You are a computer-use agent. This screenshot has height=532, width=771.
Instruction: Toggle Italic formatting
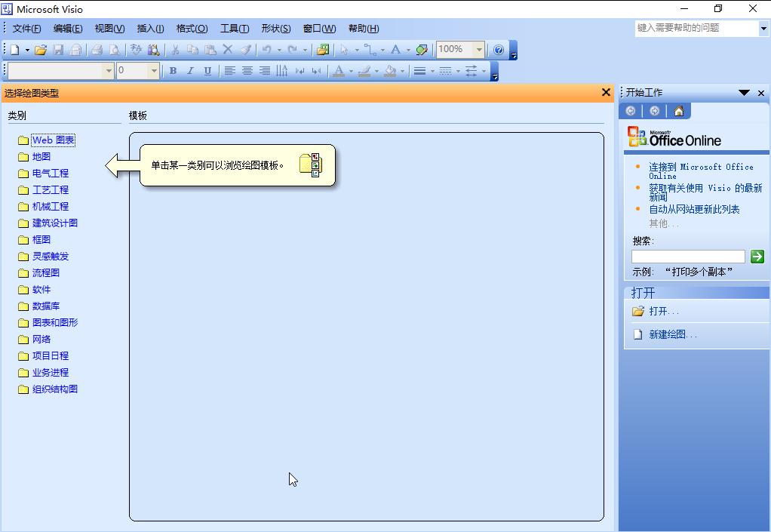tap(190, 71)
